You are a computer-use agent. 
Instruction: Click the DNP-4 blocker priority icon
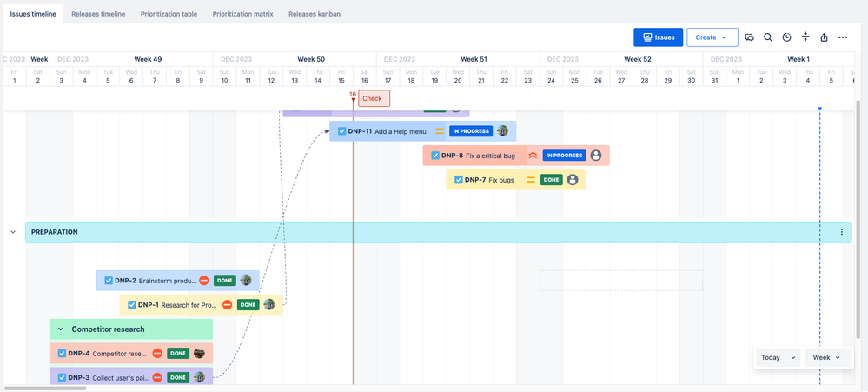[157, 353]
